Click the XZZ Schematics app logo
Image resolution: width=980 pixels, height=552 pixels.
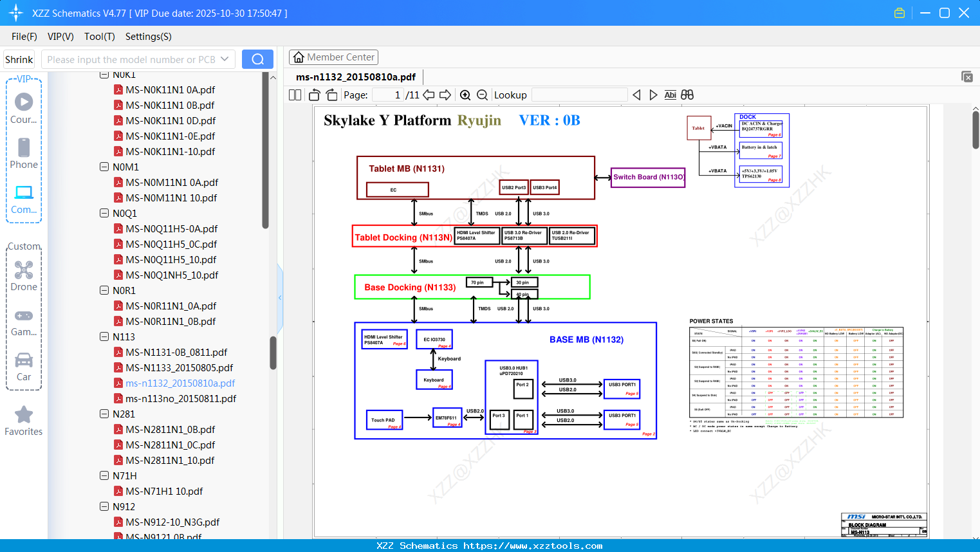[x=16, y=13]
